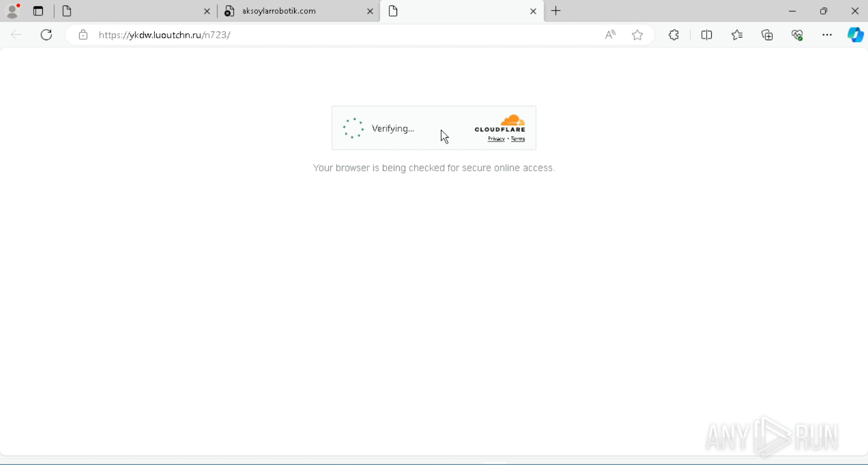This screenshot has width=868, height=465.
Task: Open Settings and more menu
Action: (827, 35)
